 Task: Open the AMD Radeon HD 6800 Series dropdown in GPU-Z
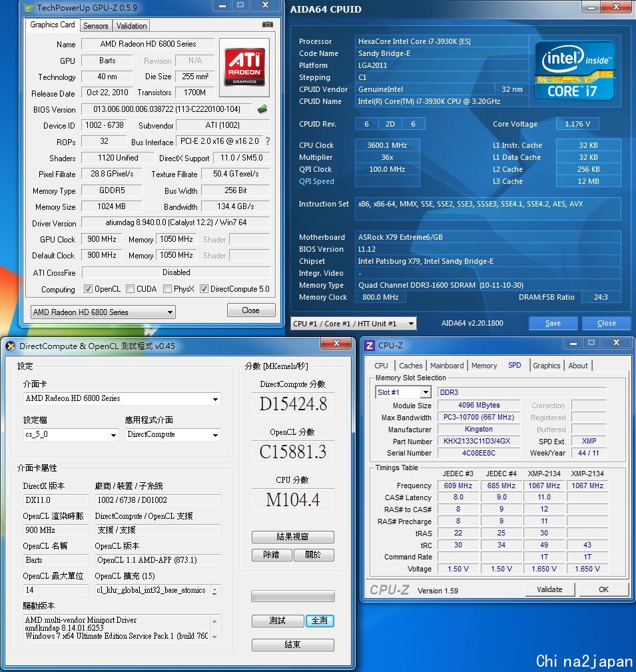(x=103, y=312)
